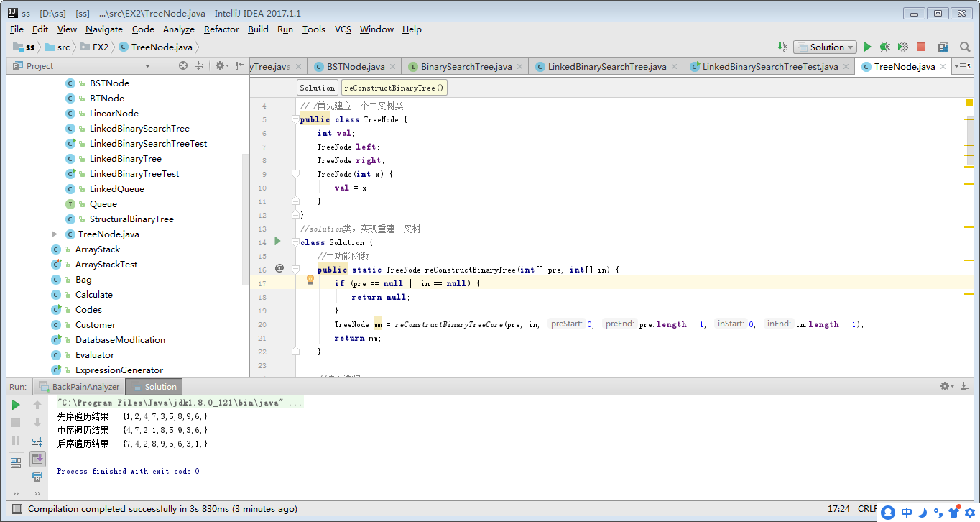Open Project panel gear settings
The width and height of the screenshot is (980, 522).
[221, 65]
